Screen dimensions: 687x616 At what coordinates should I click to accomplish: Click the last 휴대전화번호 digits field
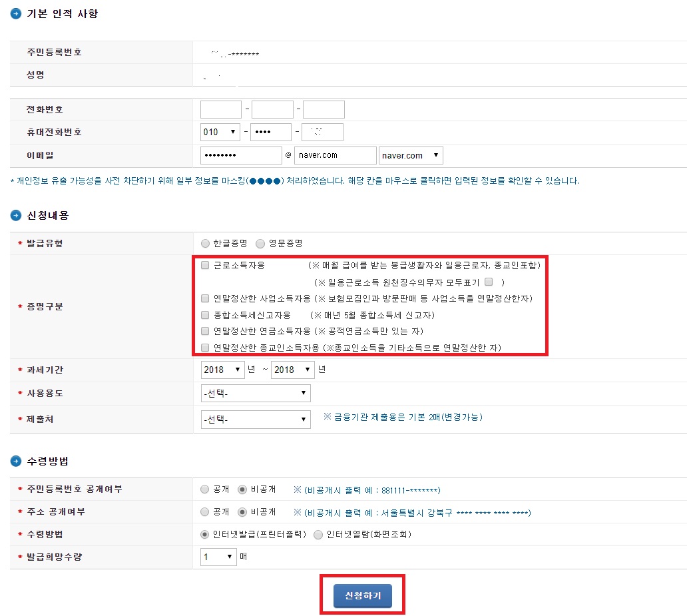322,132
